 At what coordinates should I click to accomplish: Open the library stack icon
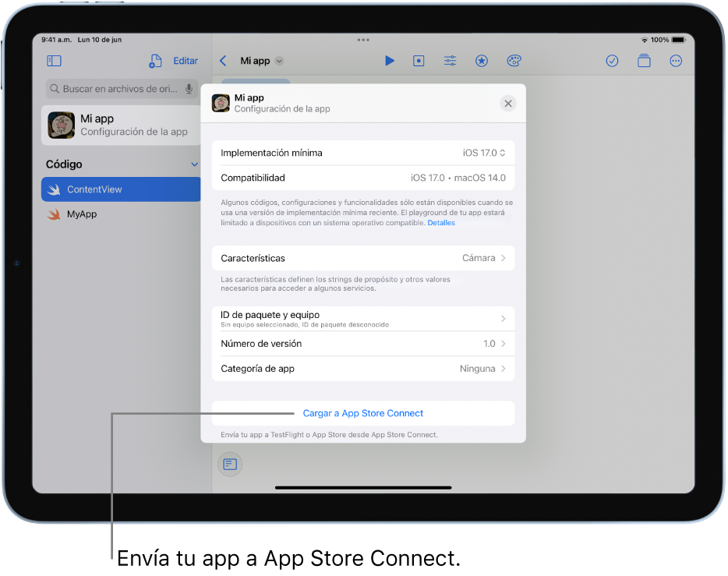(644, 61)
